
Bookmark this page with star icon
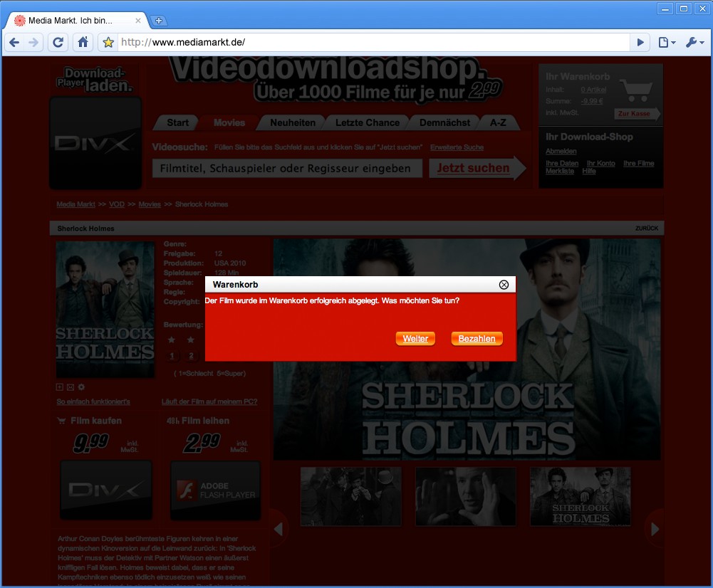(108, 43)
